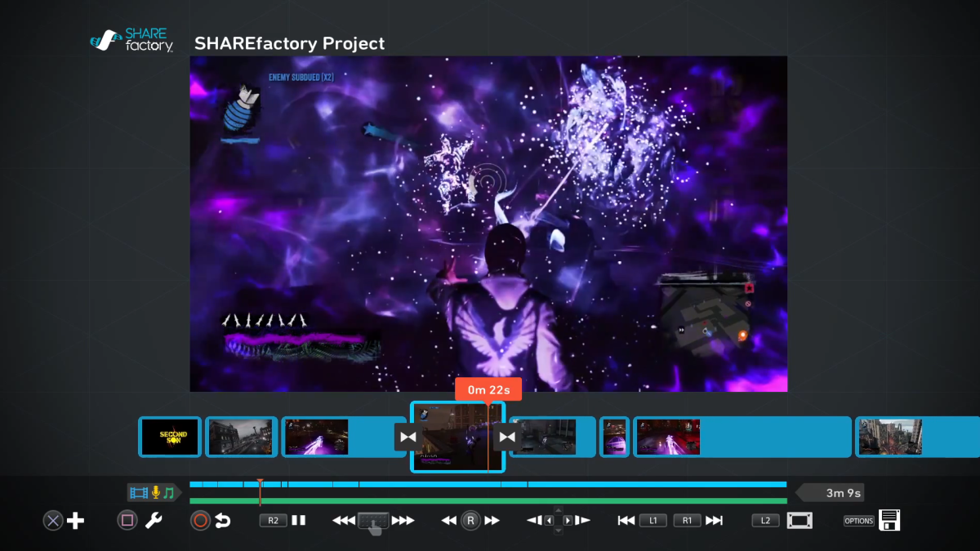Click the SHAREfactory Project title

[x=289, y=43]
